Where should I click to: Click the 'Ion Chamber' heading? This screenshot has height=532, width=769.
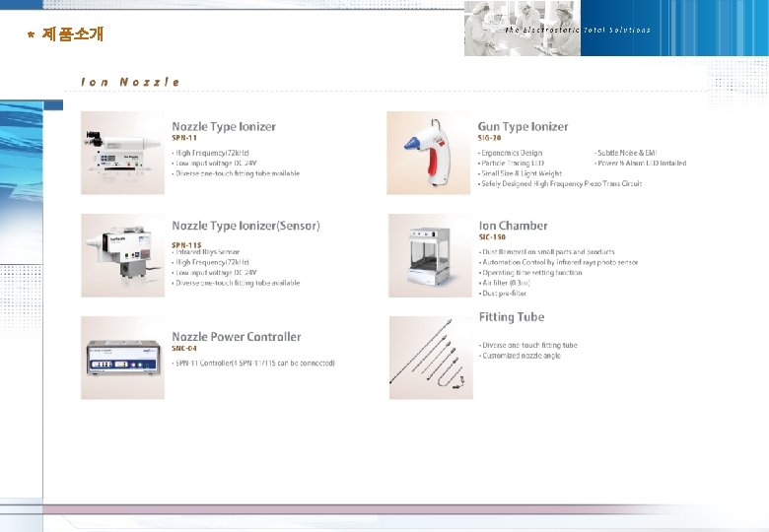(513, 226)
